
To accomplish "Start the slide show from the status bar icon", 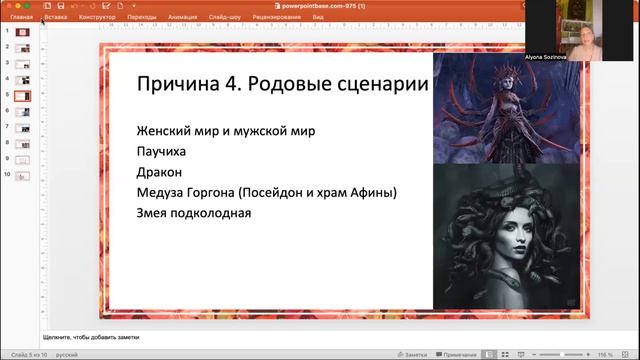I will point(521,355).
